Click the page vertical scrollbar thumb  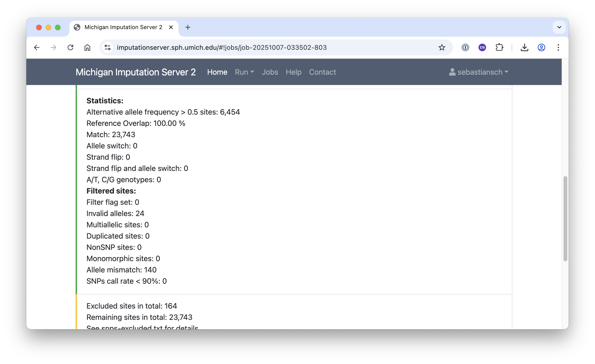(x=565, y=219)
